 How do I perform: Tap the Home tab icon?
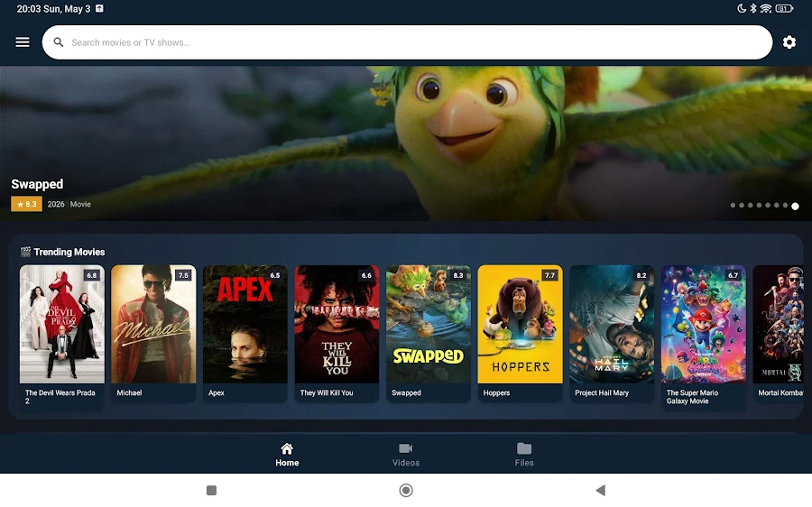point(287,448)
